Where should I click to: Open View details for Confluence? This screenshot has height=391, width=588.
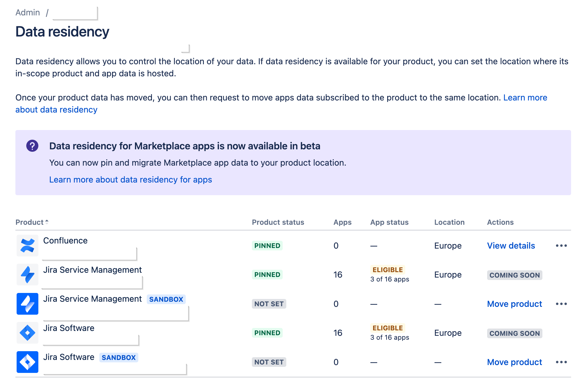coord(511,246)
